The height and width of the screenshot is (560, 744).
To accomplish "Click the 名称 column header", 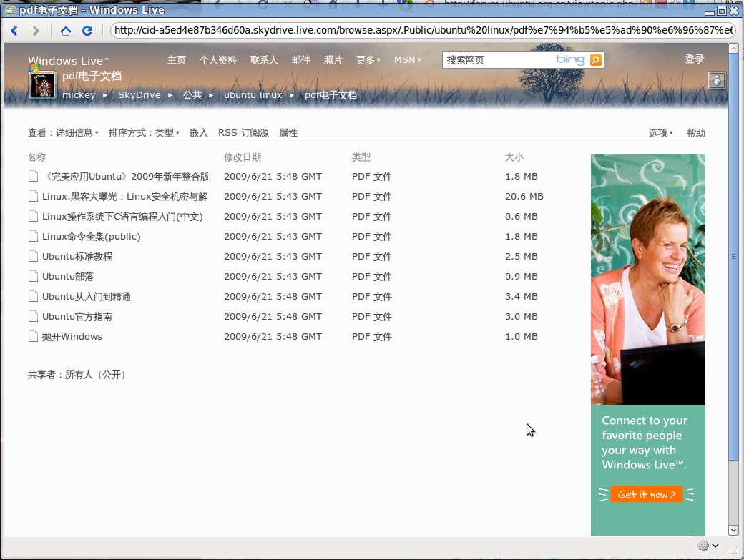I will [36, 157].
